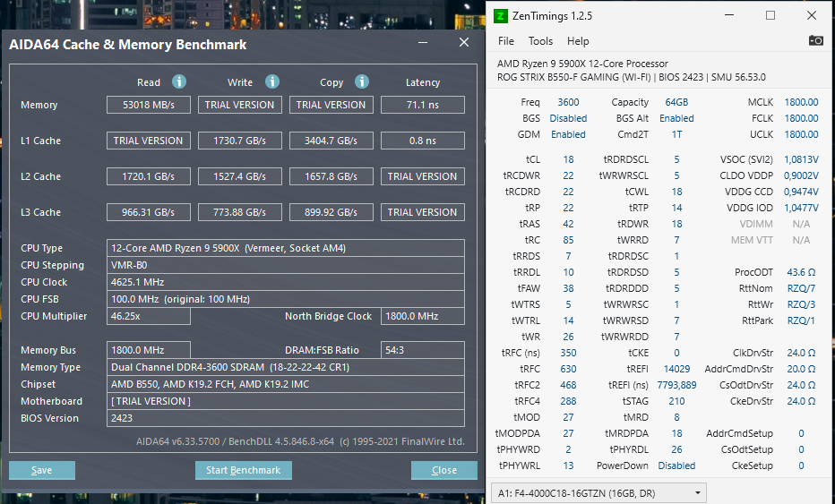Click the Write info icon in AIDA64
The height and width of the screenshot is (504, 835).
click(x=272, y=81)
